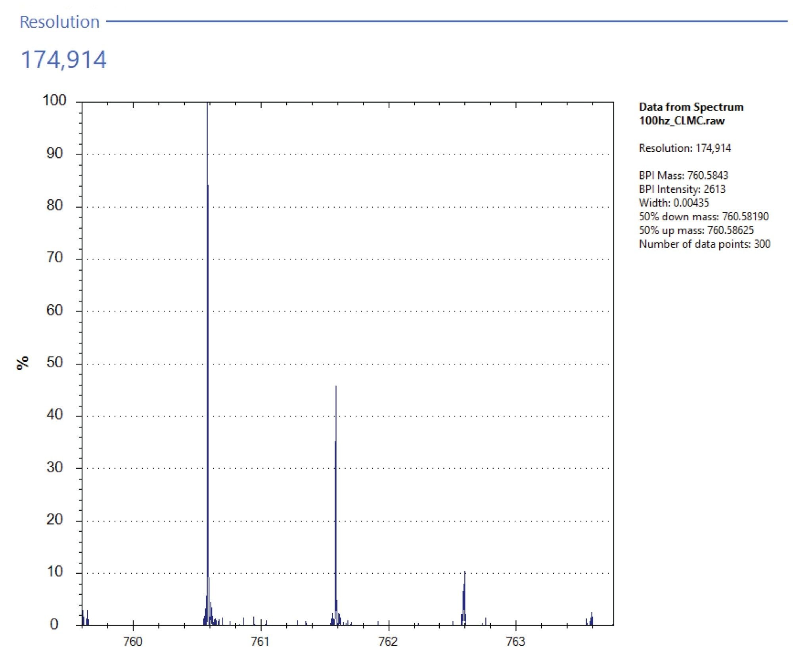Click the Resolution section heading

pyautogui.click(x=59, y=22)
